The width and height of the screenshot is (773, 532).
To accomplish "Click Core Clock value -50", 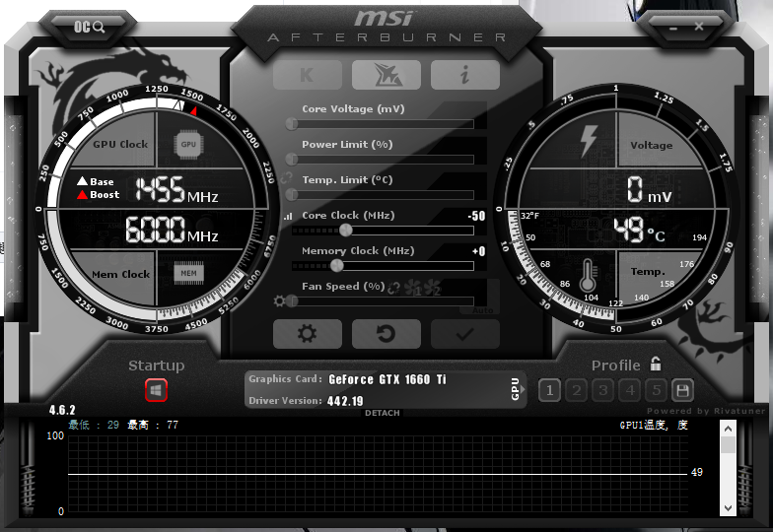I will (477, 216).
